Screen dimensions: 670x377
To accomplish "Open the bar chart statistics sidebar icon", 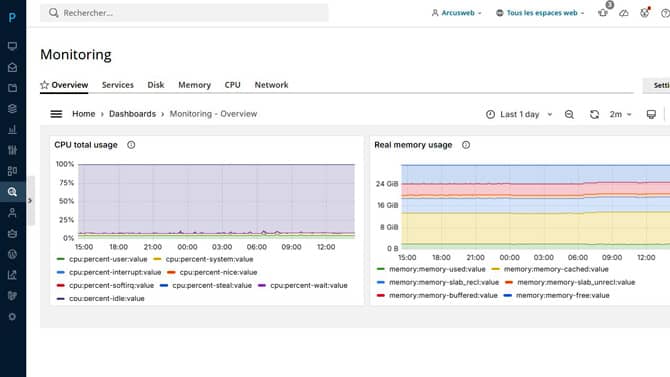I will pyautogui.click(x=12, y=130).
